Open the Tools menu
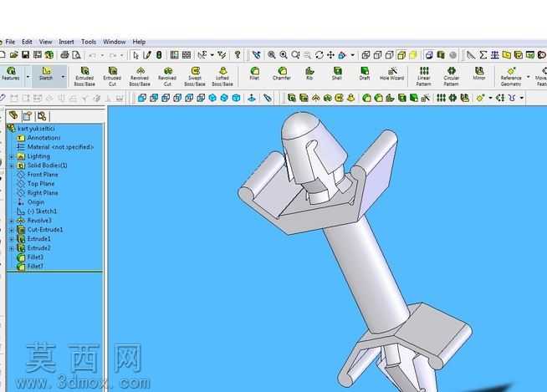The image size is (547, 392). click(x=89, y=42)
